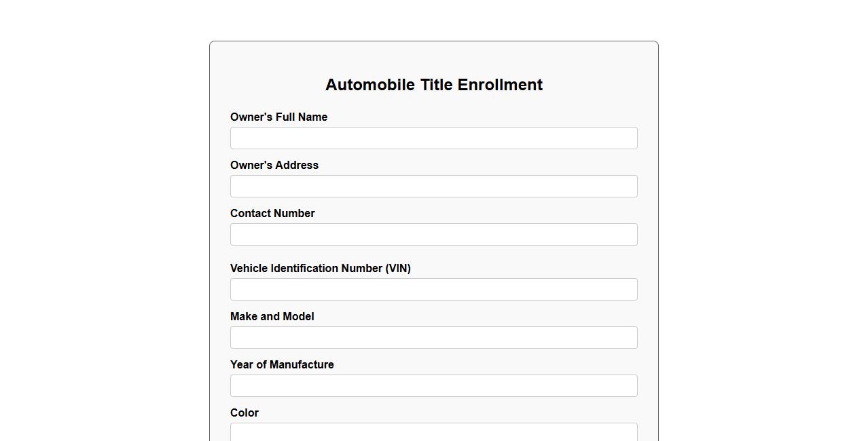Click the "Contact Number" label
This screenshot has height=441, width=868.
tap(272, 214)
